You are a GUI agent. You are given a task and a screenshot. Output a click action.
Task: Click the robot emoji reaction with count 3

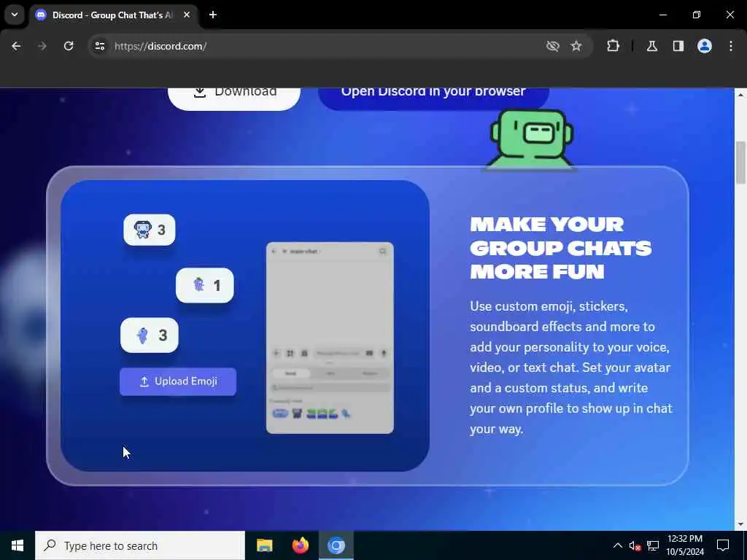150,230
